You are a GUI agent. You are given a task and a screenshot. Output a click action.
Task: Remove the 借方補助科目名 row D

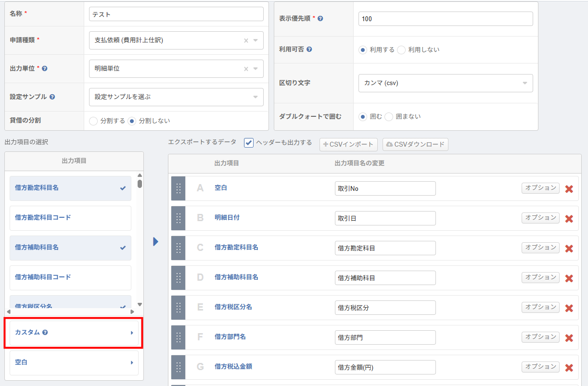tap(569, 278)
